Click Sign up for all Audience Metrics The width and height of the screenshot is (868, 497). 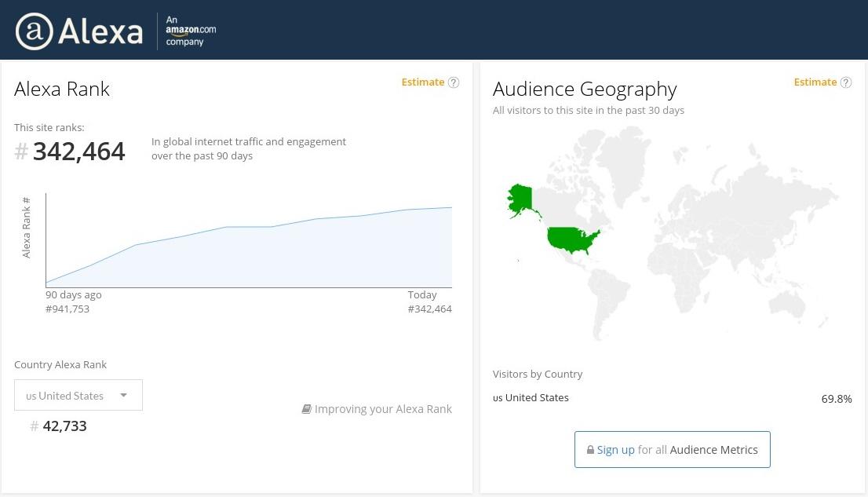672,449
